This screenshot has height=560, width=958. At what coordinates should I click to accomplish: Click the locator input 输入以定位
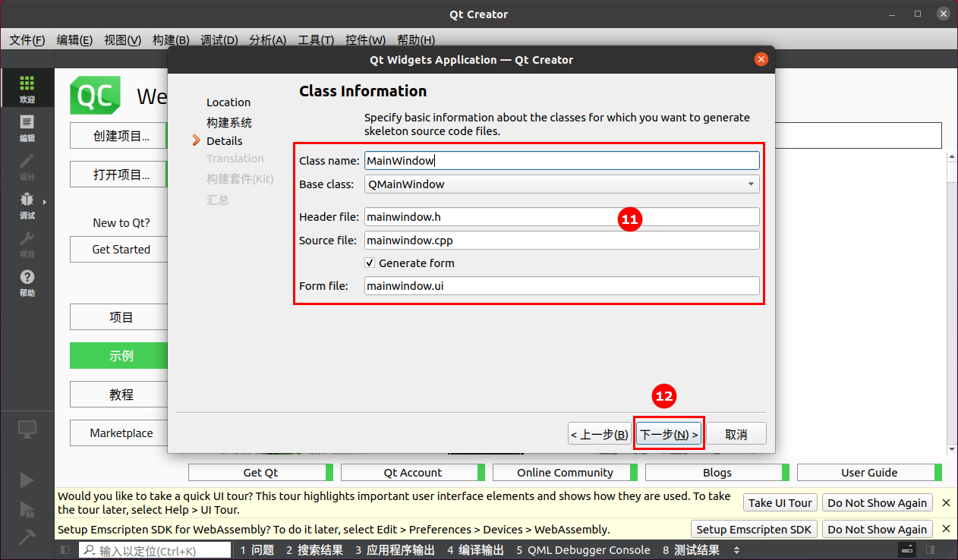coord(156,550)
